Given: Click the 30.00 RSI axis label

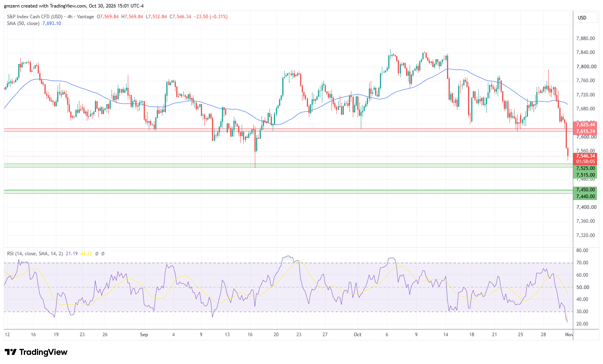Looking at the screenshot, I should pyautogui.click(x=582, y=312).
